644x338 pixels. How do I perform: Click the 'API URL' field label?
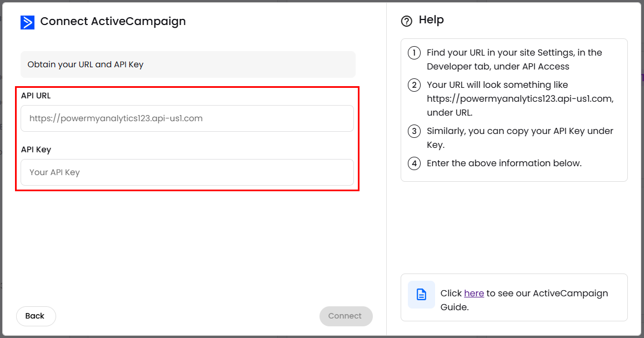click(36, 96)
